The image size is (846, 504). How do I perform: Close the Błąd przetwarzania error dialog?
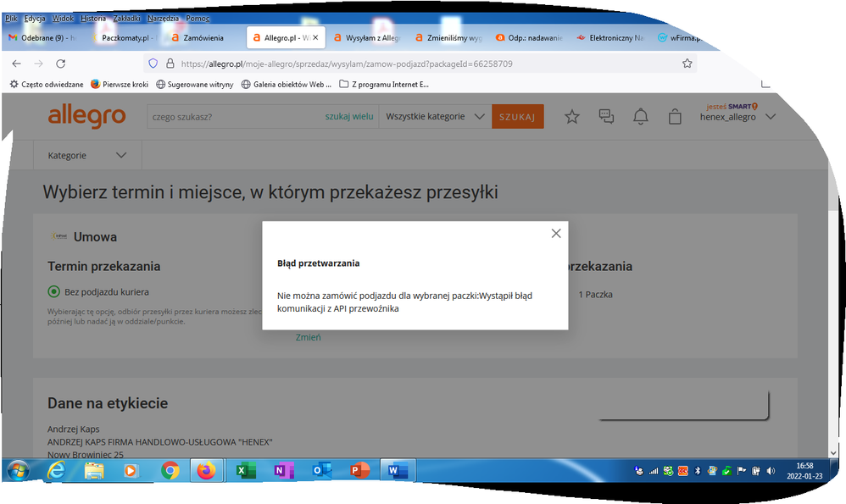point(556,234)
